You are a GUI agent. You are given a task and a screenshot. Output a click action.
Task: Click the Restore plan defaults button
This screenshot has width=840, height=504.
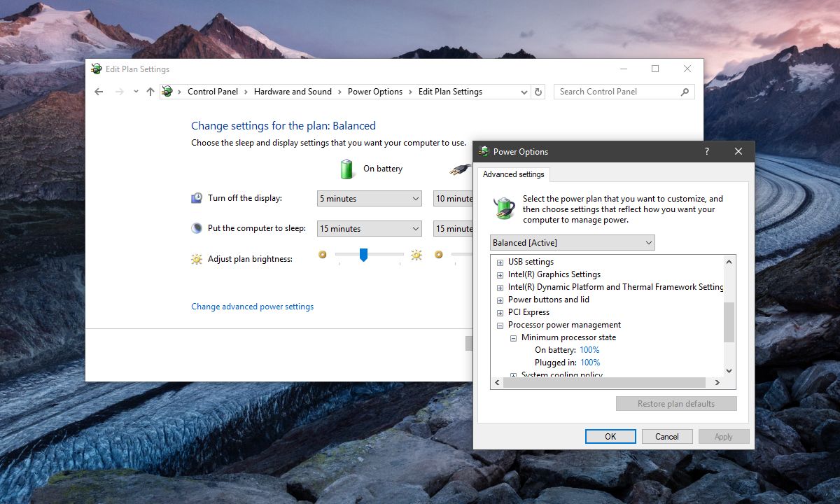[675, 403]
